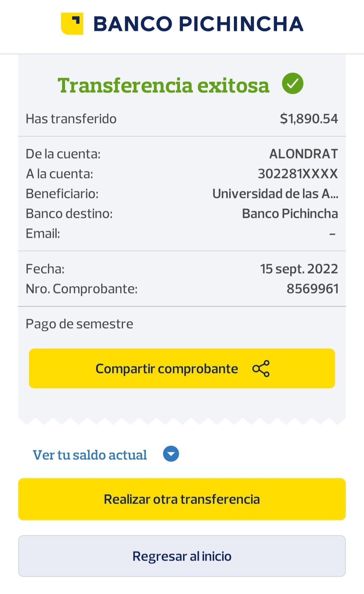Click the "Has transferido" label

[x=71, y=119]
